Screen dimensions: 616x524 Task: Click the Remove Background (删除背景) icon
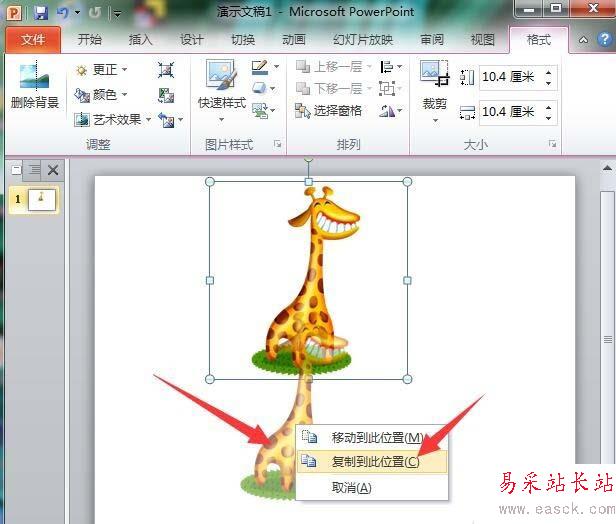(x=35, y=77)
